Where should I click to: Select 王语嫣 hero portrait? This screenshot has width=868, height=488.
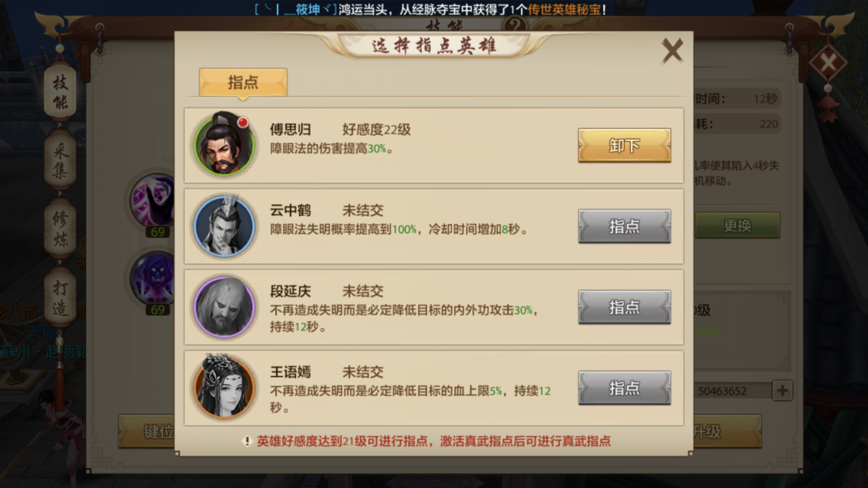[224, 387]
